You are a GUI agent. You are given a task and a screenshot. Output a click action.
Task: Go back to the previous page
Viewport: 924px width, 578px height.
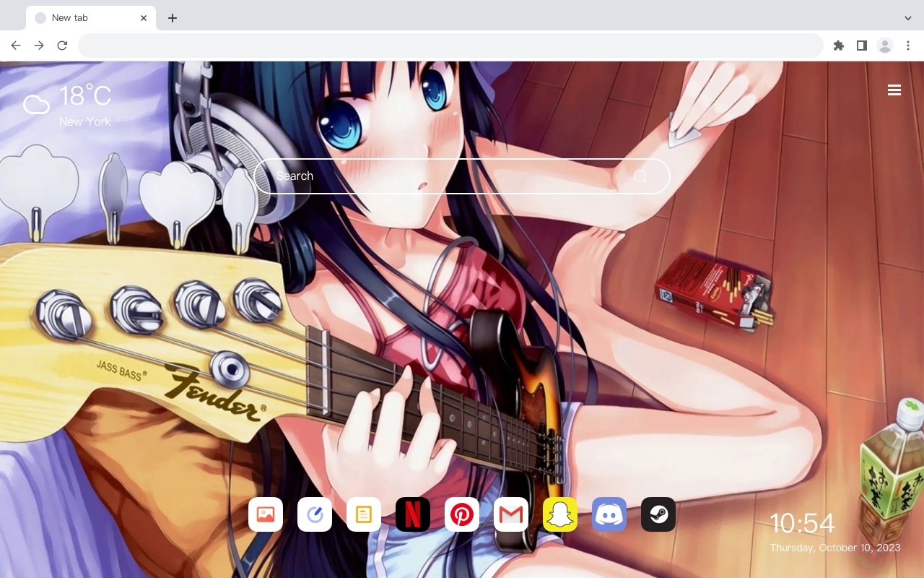16,46
